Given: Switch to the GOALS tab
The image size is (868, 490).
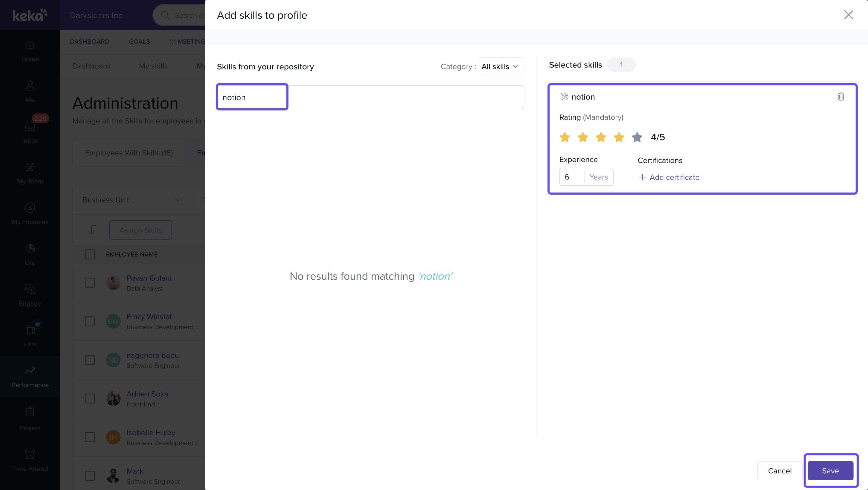Looking at the screenshot, I should click(x=139, y=41).
